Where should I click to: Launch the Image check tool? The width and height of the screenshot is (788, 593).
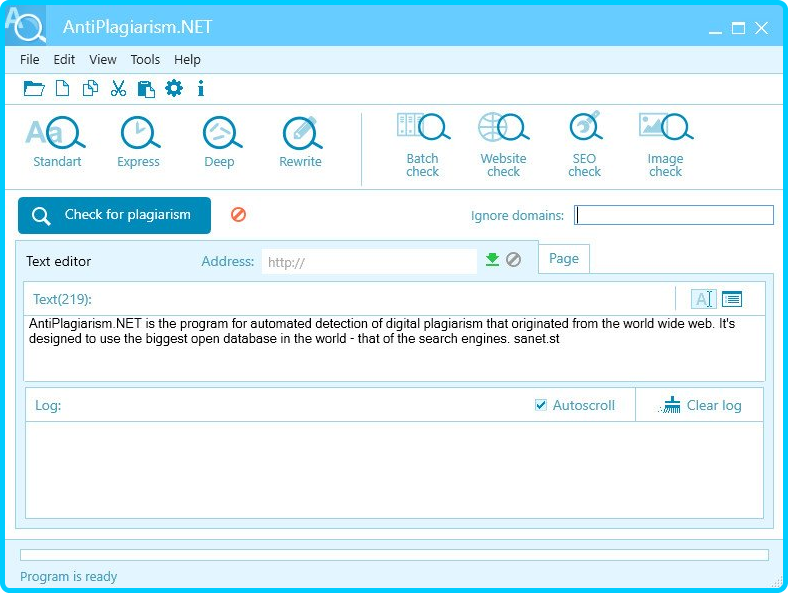(x=665, y=145)
